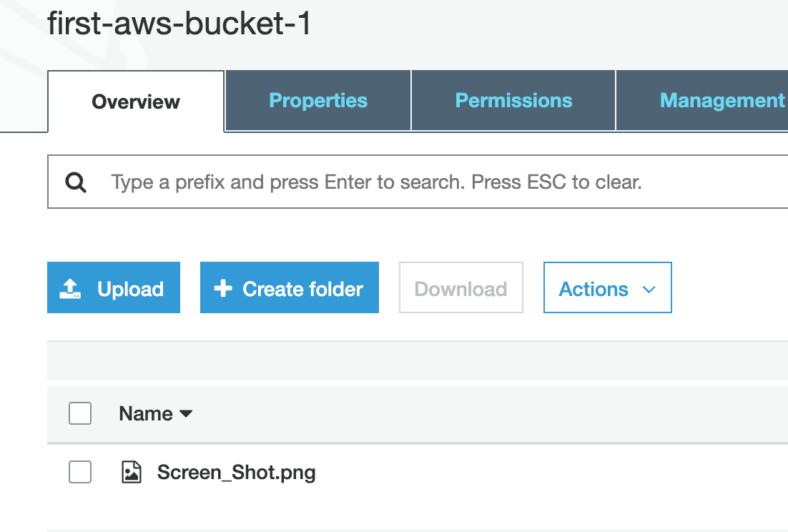Click the Upload button

[113, 287]
